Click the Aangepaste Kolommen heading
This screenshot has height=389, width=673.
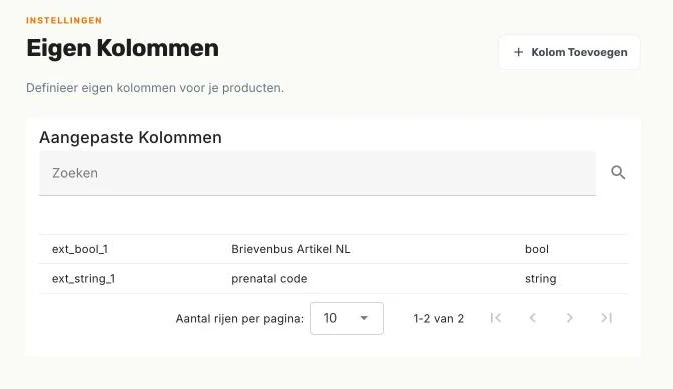click(x=130, y=138)
